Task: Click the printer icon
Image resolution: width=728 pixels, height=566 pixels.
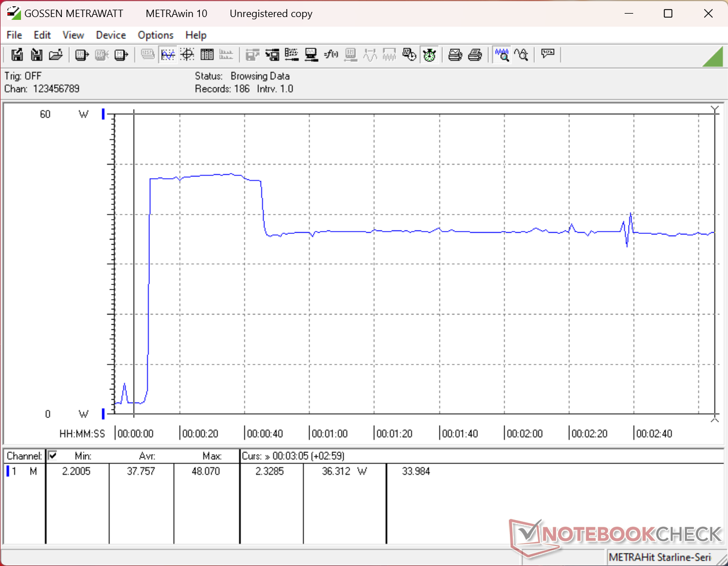Action: pyautogui.click(x=475, y=54)
